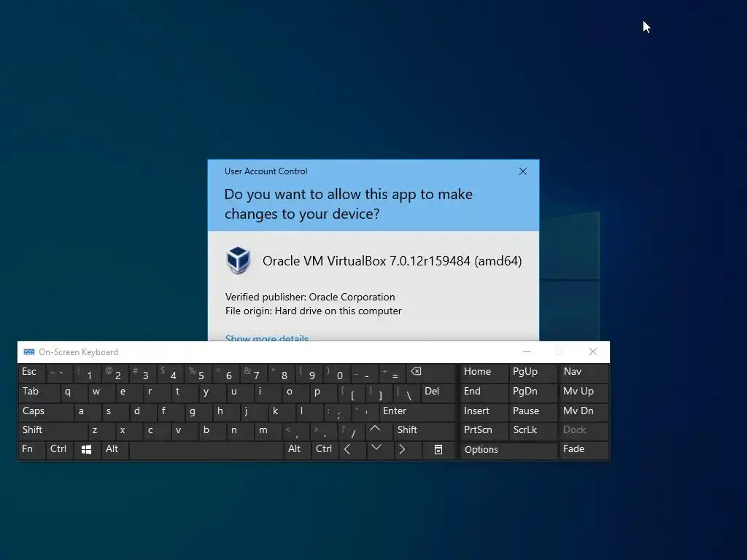Viewport: 747px width, 560px height.
Task: Click the Mv Dn key
Action: (x=584, y=412)
